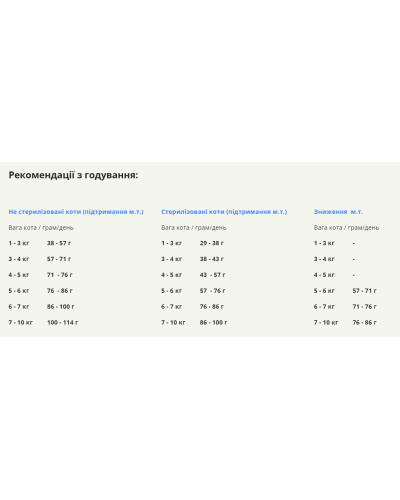Select 'Вага кота / грам/день' under Зниження
The height and width of the screenshot is (500, 400).
346,228
